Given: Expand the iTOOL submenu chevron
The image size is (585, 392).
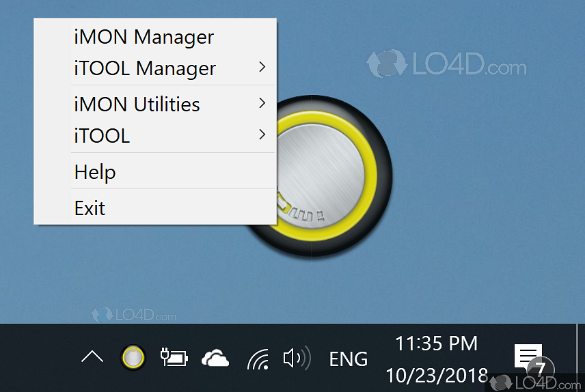Looking at the screenshot, I should pos(262,135).
